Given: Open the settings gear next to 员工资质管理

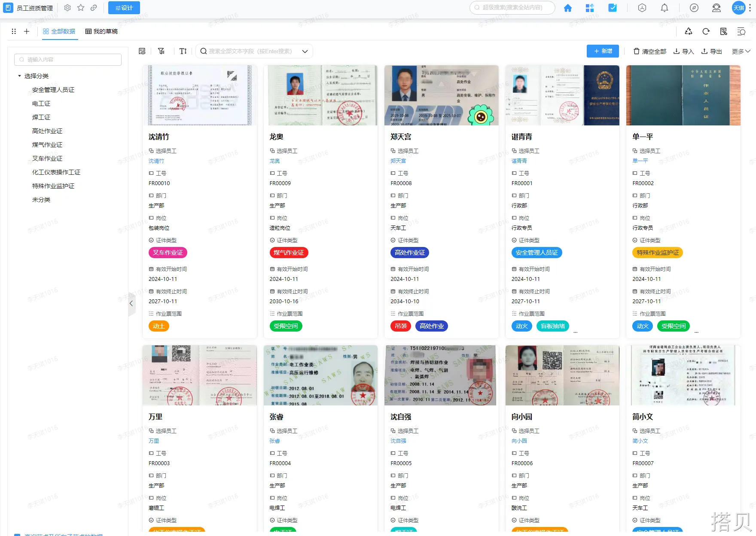Looking at the screenshot, I should point(67,8).
